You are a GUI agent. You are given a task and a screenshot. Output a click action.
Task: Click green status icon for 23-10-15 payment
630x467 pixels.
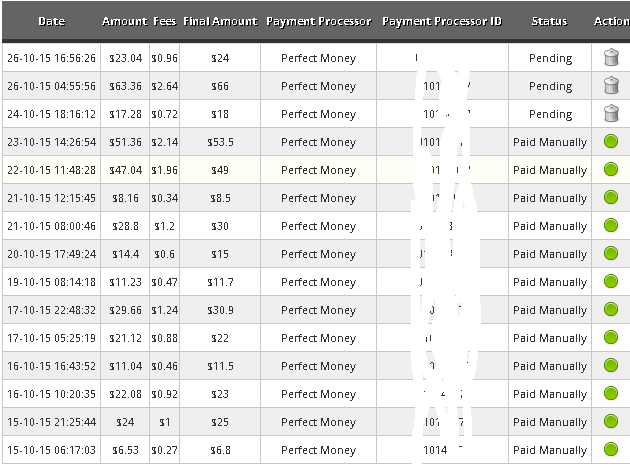611,142
